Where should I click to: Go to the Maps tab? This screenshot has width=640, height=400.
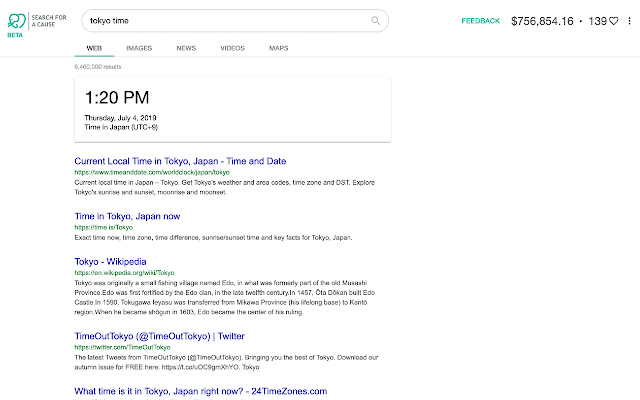click(x=279, y=47)
